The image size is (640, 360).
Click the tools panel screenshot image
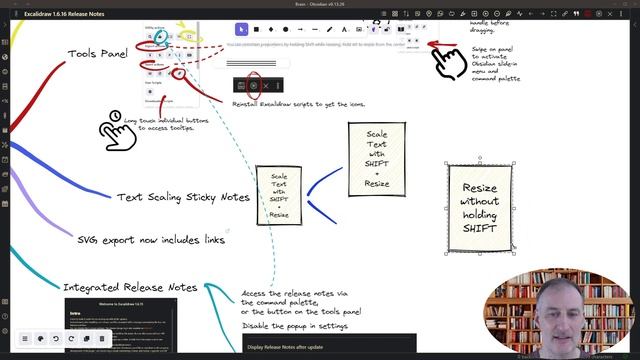171,64
